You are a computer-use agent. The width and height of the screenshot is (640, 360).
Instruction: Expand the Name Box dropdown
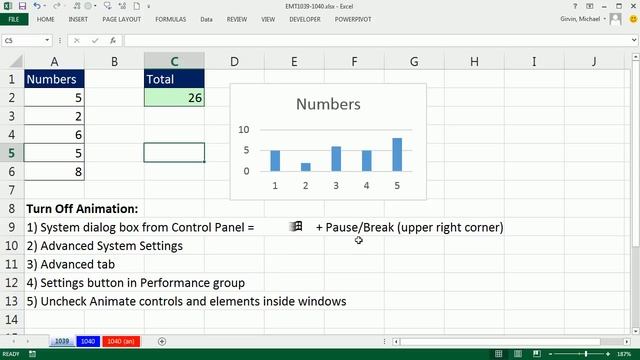pos(47,40)
